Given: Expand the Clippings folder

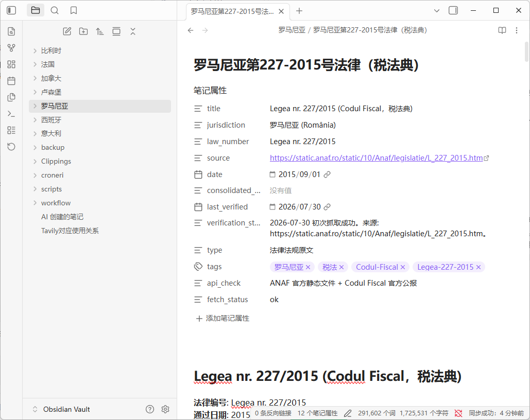Looking at the screenshot, I should click(x=35, y=162).
